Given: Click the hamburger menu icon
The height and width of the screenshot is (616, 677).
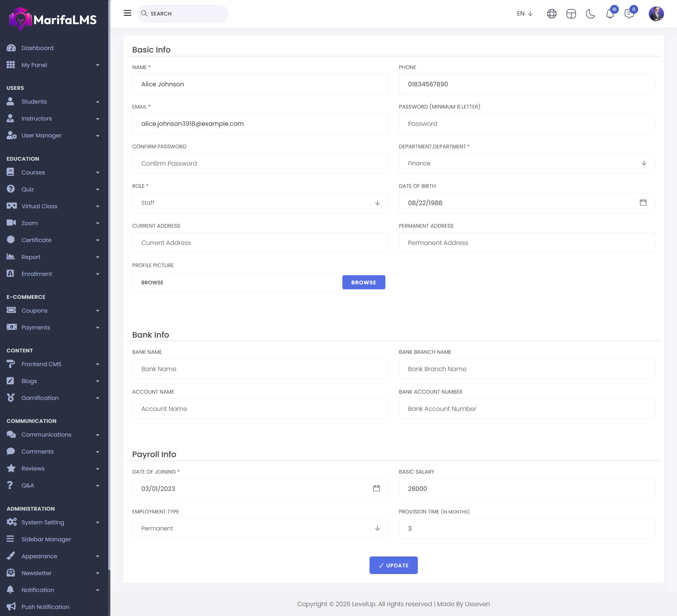Looking at the screenshot, I should (127, 13).
